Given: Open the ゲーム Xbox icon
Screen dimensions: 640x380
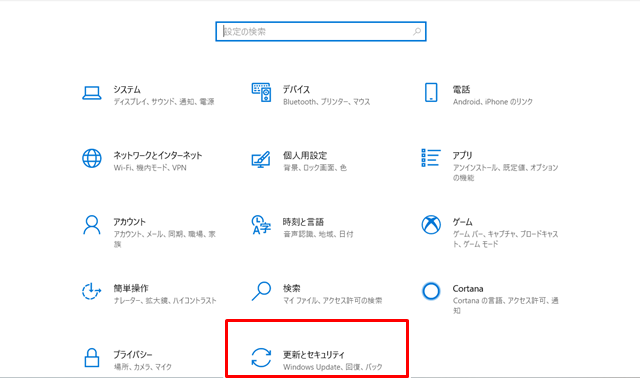Looking at the screenshot, I should pyautogui.click(x=431, y=225).
